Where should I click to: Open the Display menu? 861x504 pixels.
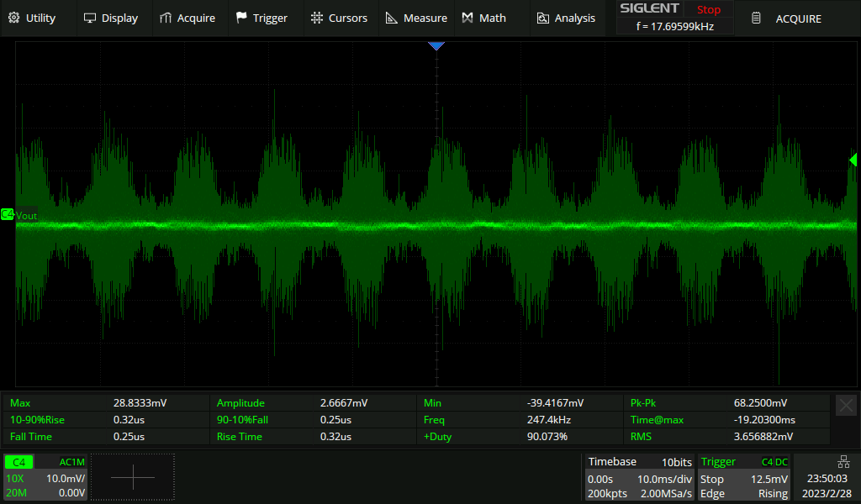[110, 18]
